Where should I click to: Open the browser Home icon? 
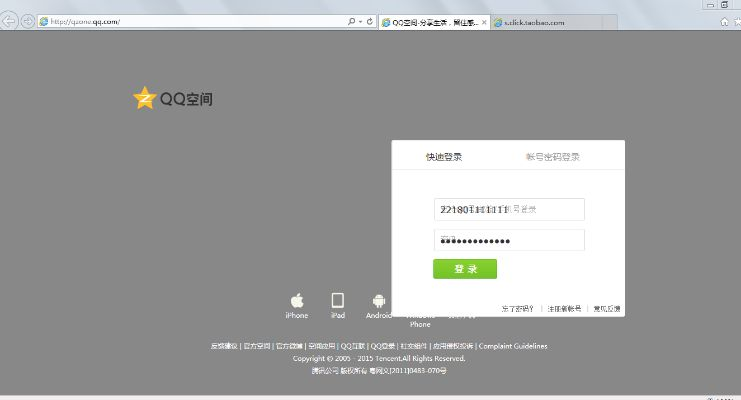pyautogui.click(x=724, y=22)
